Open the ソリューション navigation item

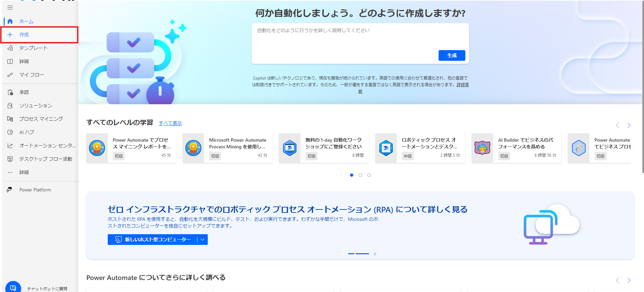click(40, 106)
